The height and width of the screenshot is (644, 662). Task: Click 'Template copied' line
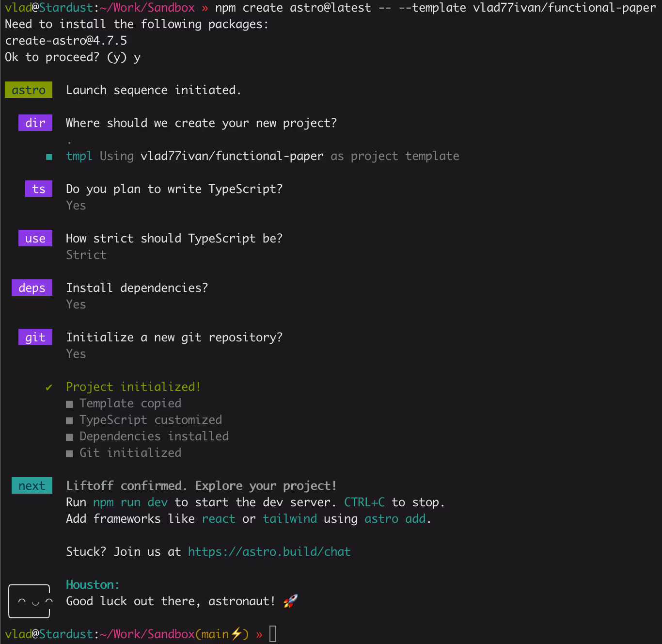click(130, 403)
